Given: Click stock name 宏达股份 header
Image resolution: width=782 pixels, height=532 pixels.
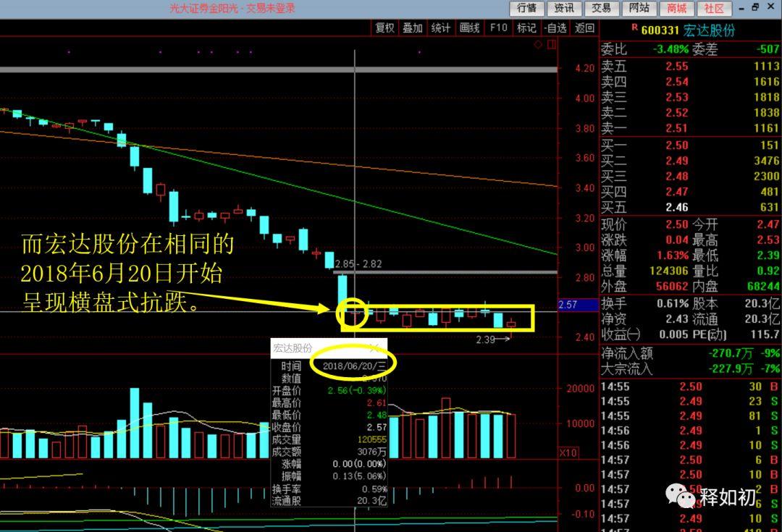Looking at the screenshot, I should point(709,30).
